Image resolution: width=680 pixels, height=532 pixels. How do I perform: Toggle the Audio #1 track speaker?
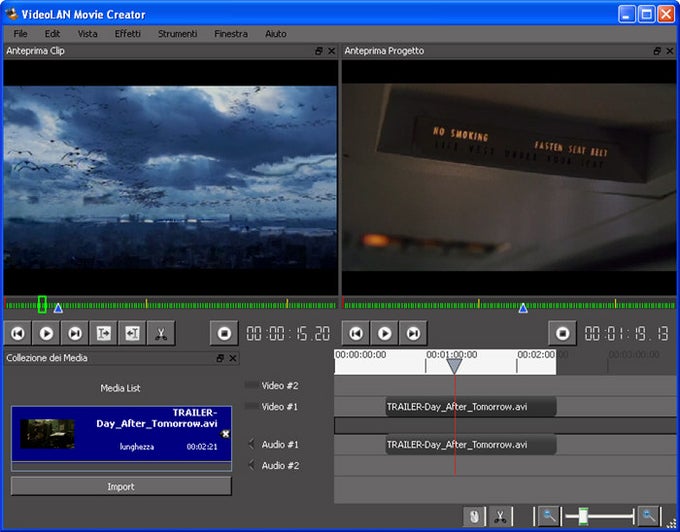[251, 444]
